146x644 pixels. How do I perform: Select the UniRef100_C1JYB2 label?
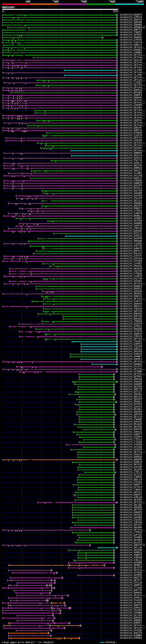coord(131,75)
